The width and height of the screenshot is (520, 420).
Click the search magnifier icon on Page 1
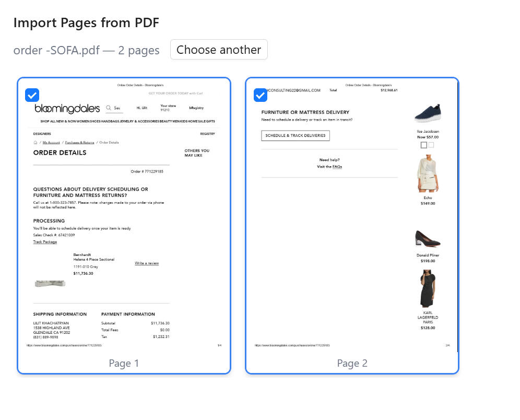[x=109, y=108]
